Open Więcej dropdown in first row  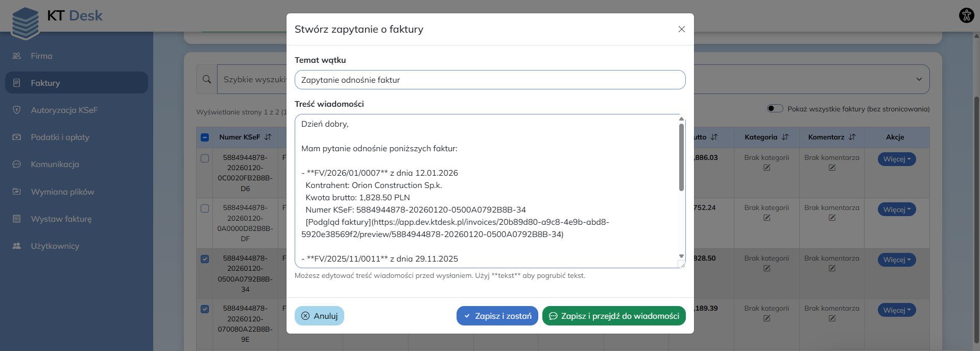897,159
